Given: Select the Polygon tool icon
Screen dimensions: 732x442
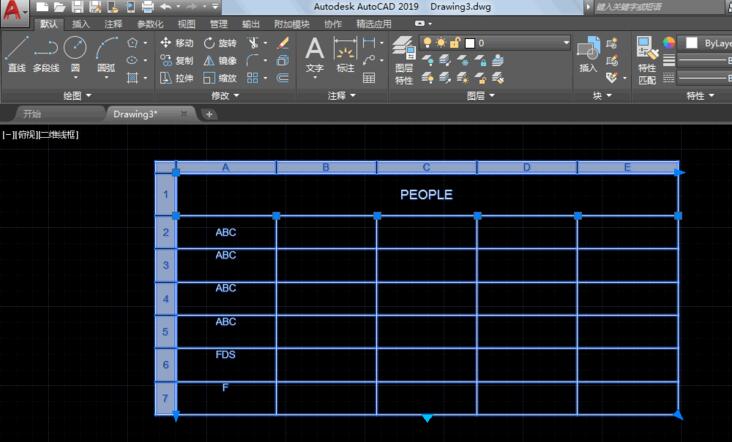Looking at the screenshot, I should [133, 43].
